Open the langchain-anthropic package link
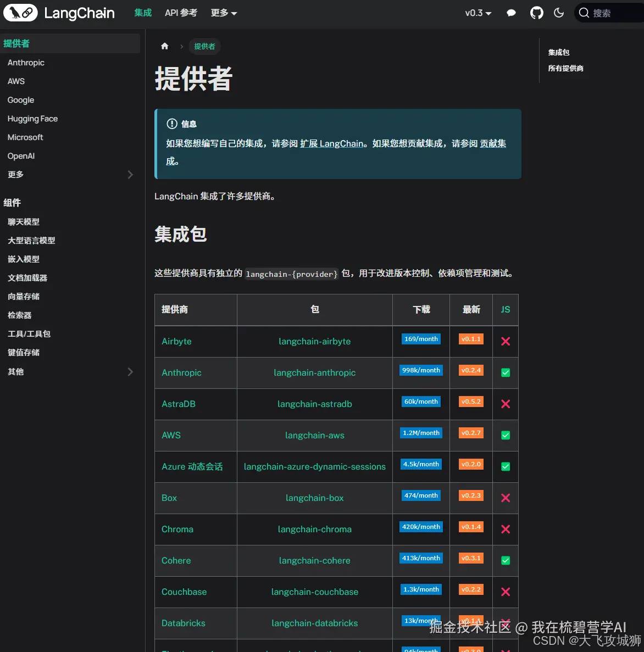Image resolution: width=644 pixels, height=652 pixels. pyautogui.click(x=314, y=372)
